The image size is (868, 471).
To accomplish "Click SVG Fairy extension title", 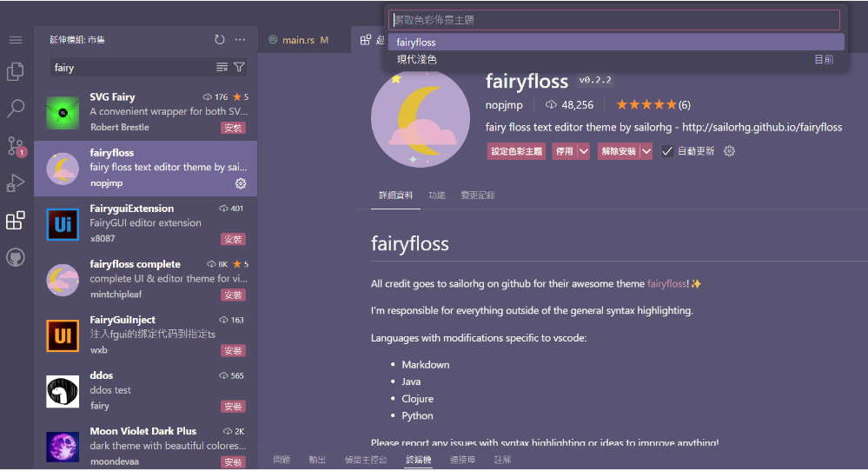I will 112,96.
